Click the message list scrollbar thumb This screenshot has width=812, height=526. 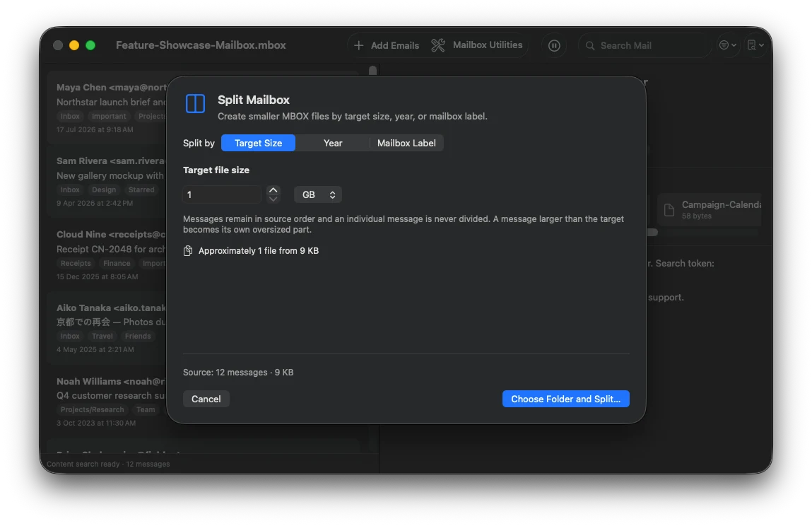click(x=373, y=71)
